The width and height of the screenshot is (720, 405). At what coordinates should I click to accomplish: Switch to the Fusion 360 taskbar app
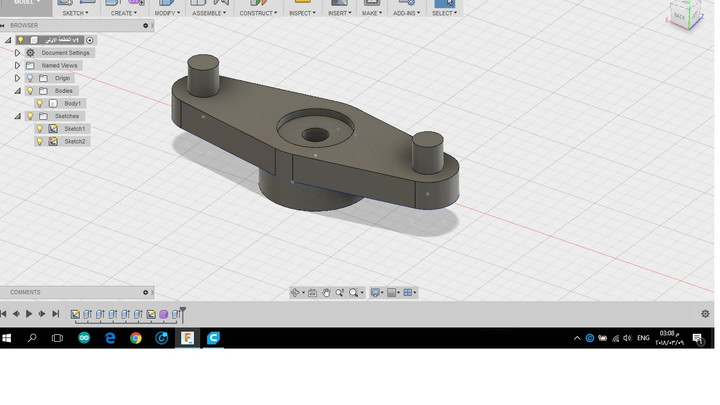(x=187, y=338)
